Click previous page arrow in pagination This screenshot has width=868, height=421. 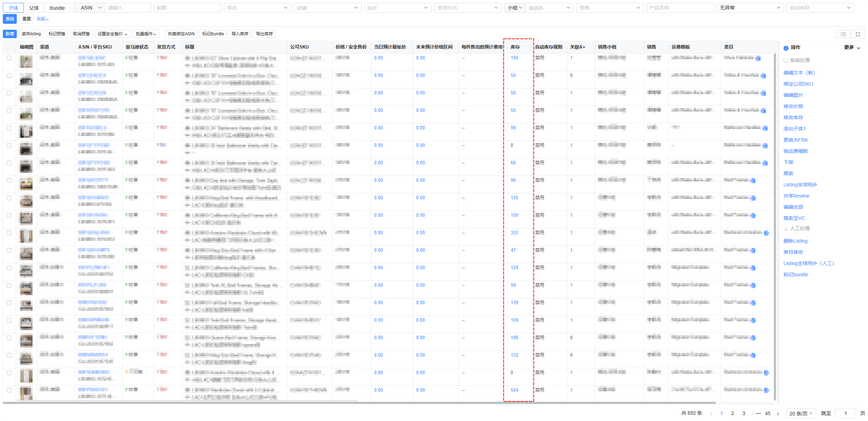[711, 413]
